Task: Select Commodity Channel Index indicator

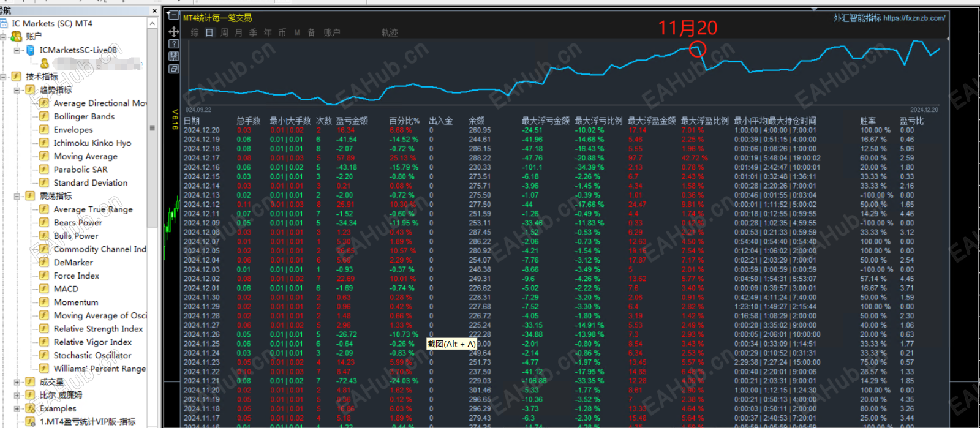Action: [x=100, y=249]
